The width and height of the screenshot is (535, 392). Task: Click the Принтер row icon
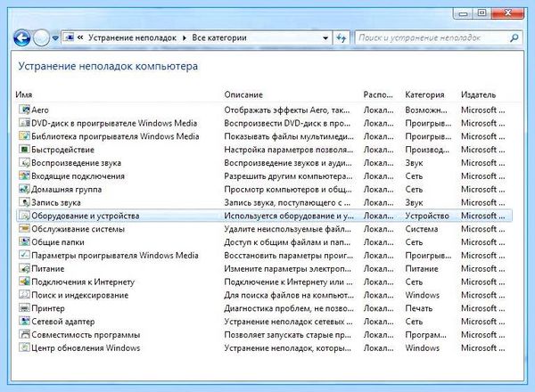pyautogui.click(x=24, y=308)
